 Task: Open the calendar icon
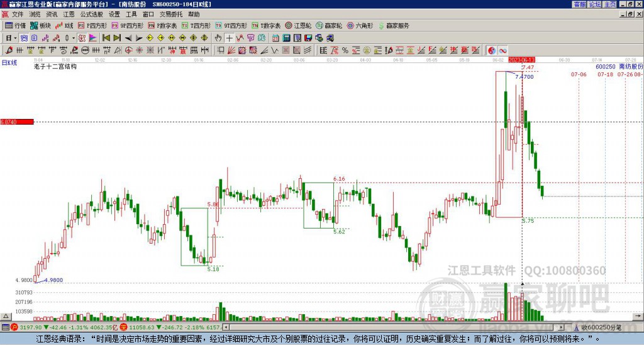(x=275, y=38)
